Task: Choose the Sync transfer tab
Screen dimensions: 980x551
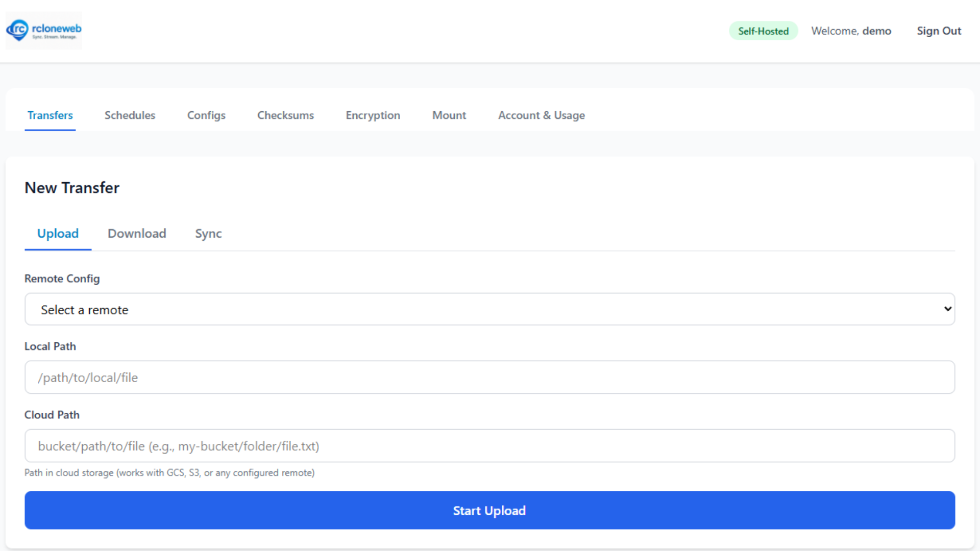Action: click(x=208, y=234)
